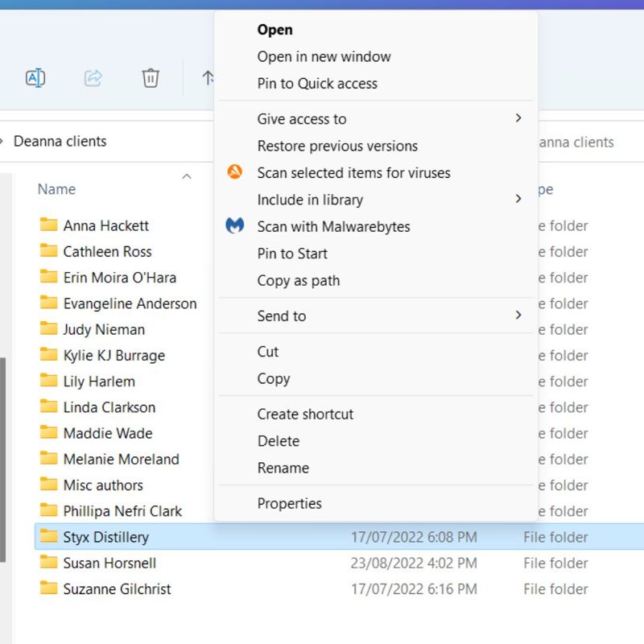The image size is (644, 644).
Task: Select the Cathleen Ross folder
Action: tap(107, 251)
